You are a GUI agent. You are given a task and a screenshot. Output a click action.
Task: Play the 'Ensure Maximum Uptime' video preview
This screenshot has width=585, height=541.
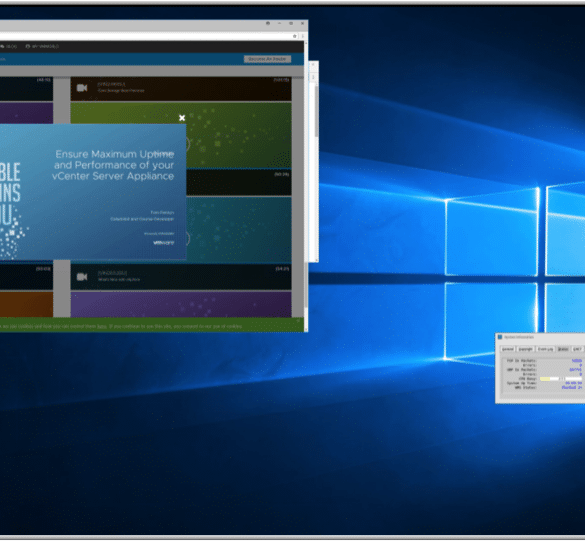click(x=93, y=191)
